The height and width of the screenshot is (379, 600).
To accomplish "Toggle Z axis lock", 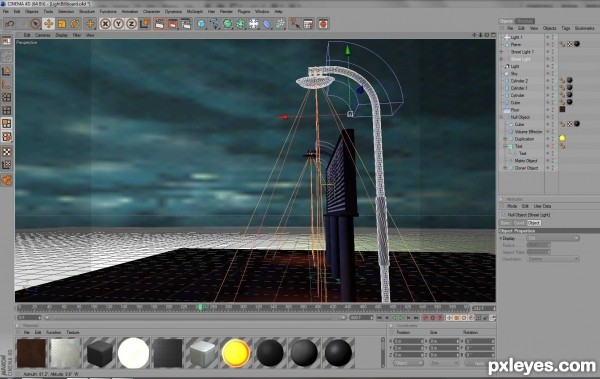I will (x=131, y=24).
